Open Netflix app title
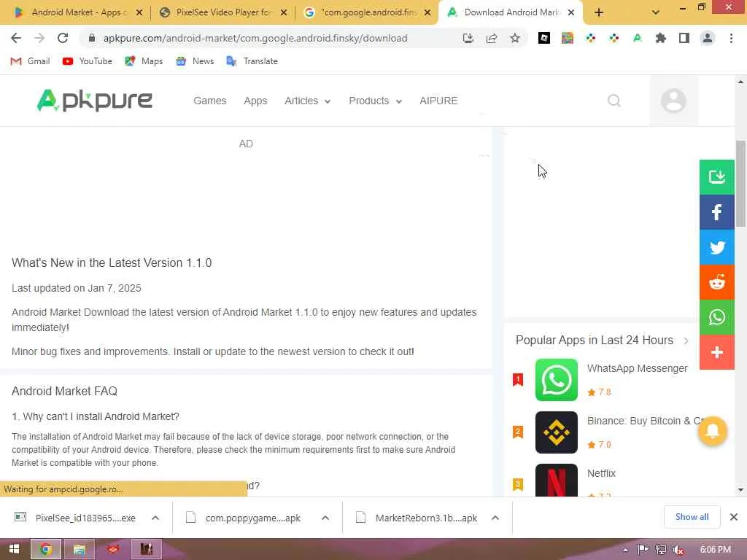 click(x=601, y=473)
